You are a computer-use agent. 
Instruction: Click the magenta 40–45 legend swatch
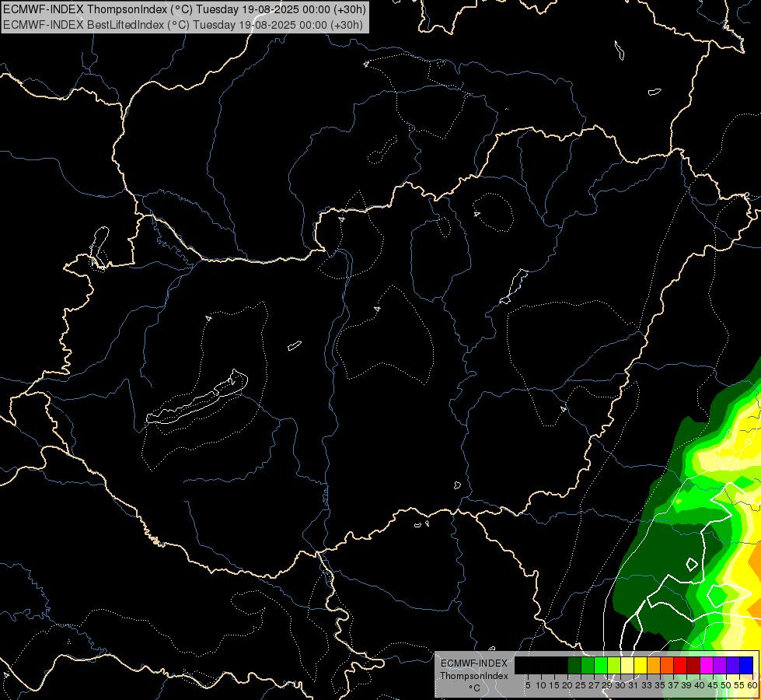[x=707, y=666]
